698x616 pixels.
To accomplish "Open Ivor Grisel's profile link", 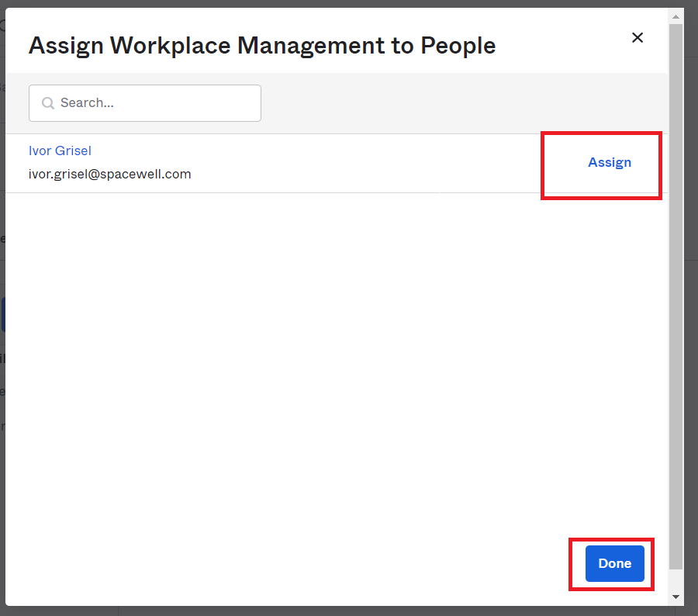I will coord(60,151).
